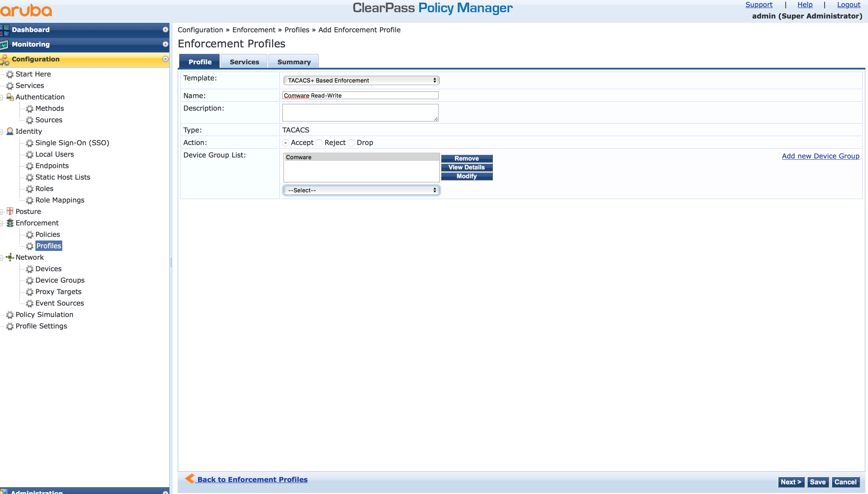Viewport: 868px width, 494px height.
Task: Select the Authentication icon in sidebar
Action: [10, 97]
